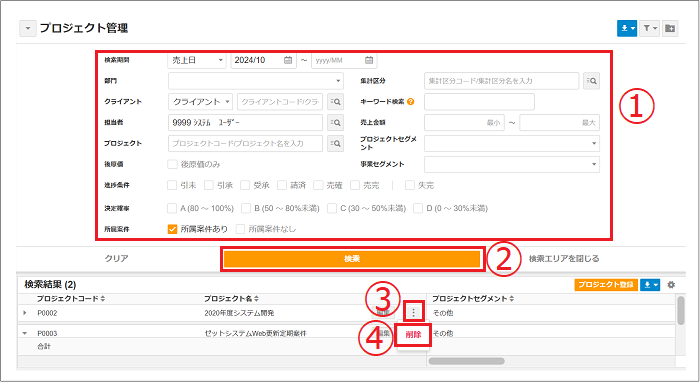
Task: Check the 引承 progress checkbox
Action: (208, 185)
